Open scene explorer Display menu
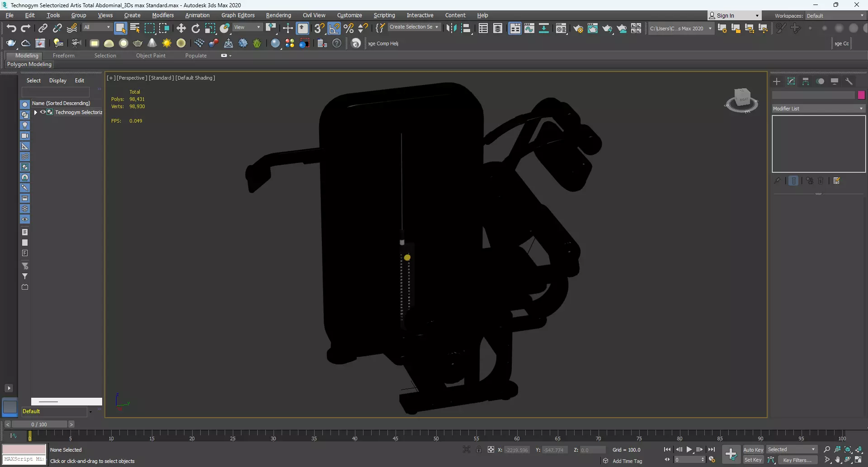This screenshot has height=467, width=868. 58,81
